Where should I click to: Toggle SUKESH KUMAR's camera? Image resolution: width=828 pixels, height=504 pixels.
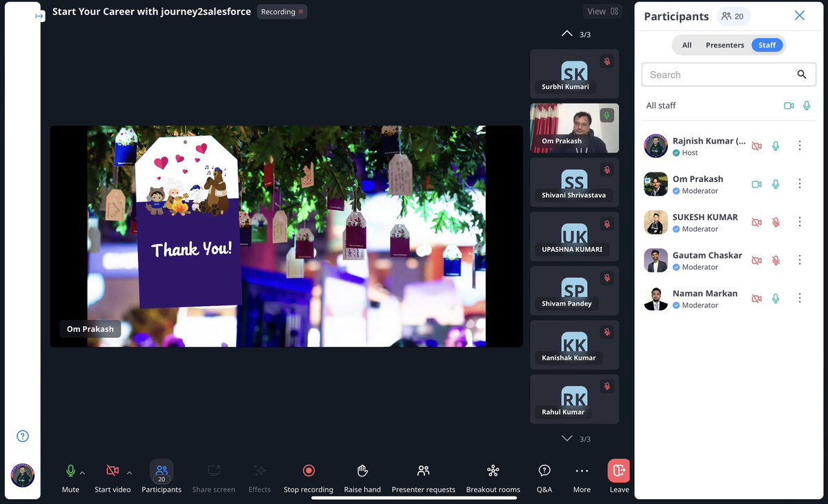757,222
